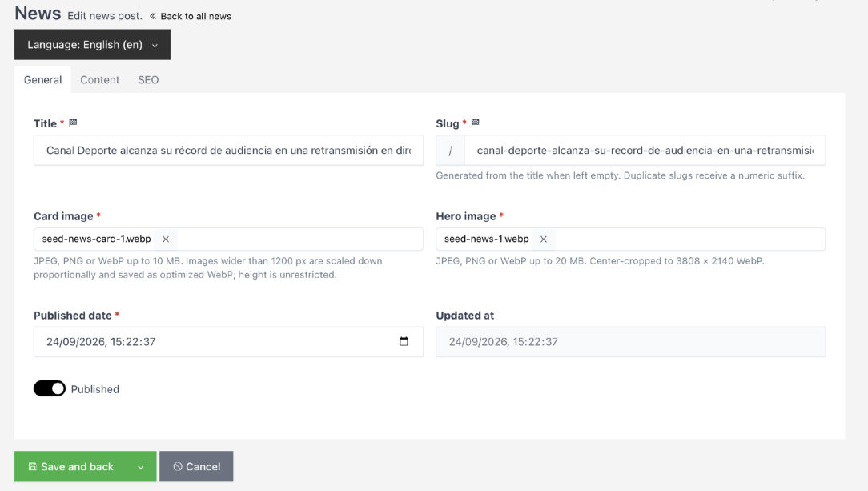Click the News page heading

click(x=38, y=14)
